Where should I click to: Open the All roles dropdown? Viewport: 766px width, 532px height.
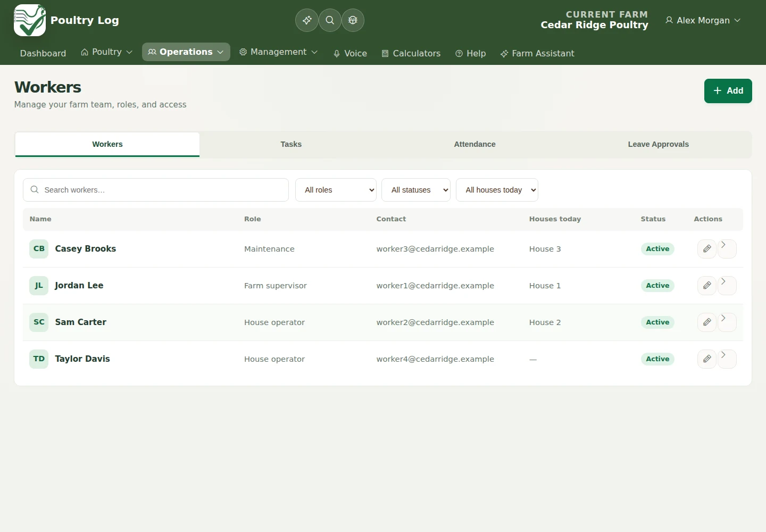336,190
